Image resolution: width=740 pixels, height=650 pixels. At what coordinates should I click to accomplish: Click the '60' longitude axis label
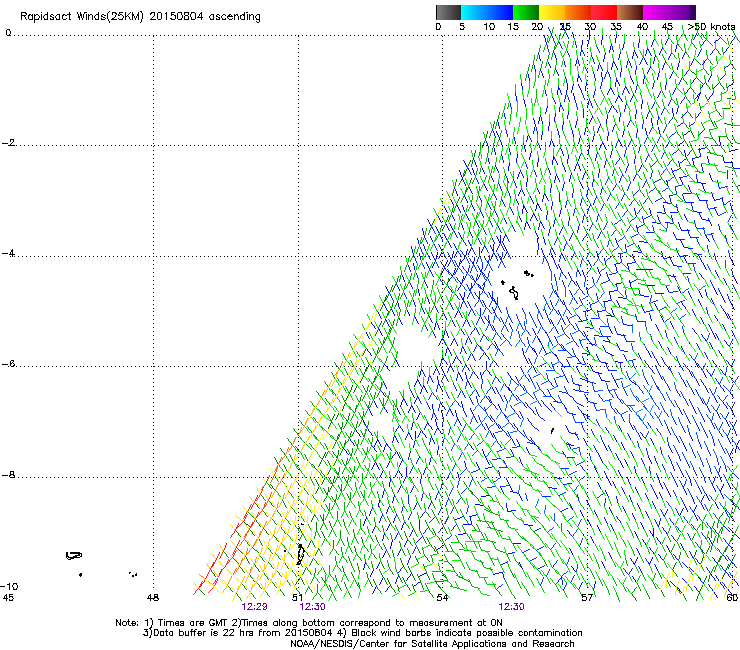point(732,598)
